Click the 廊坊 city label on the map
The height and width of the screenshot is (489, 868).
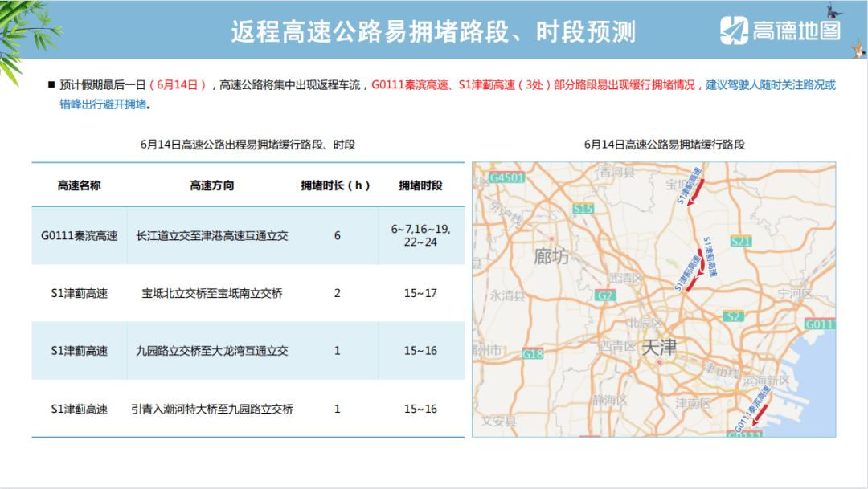(x=551, y=256)
